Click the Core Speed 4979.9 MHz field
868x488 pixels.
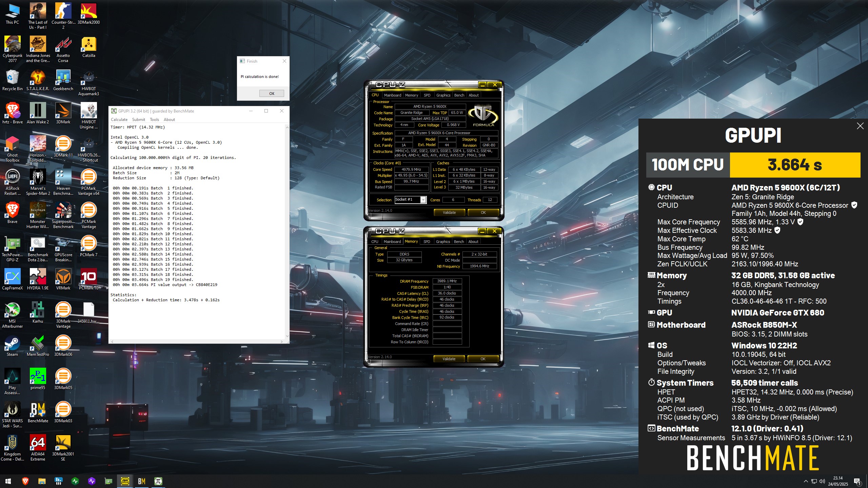coord(411,169)
